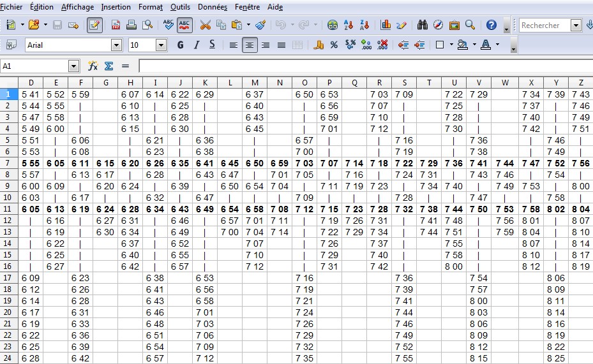Run the Spellcheck ABC icon

[x=169, y=25]
